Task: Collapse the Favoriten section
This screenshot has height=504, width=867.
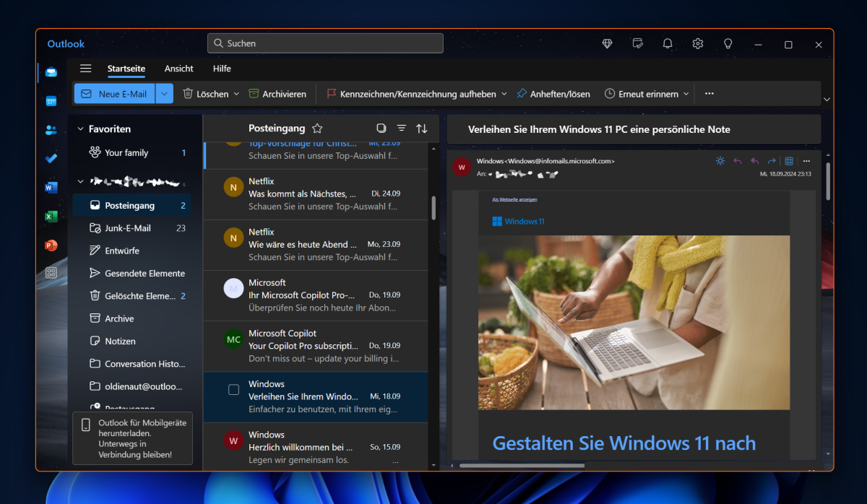Action: click(79, 128)
